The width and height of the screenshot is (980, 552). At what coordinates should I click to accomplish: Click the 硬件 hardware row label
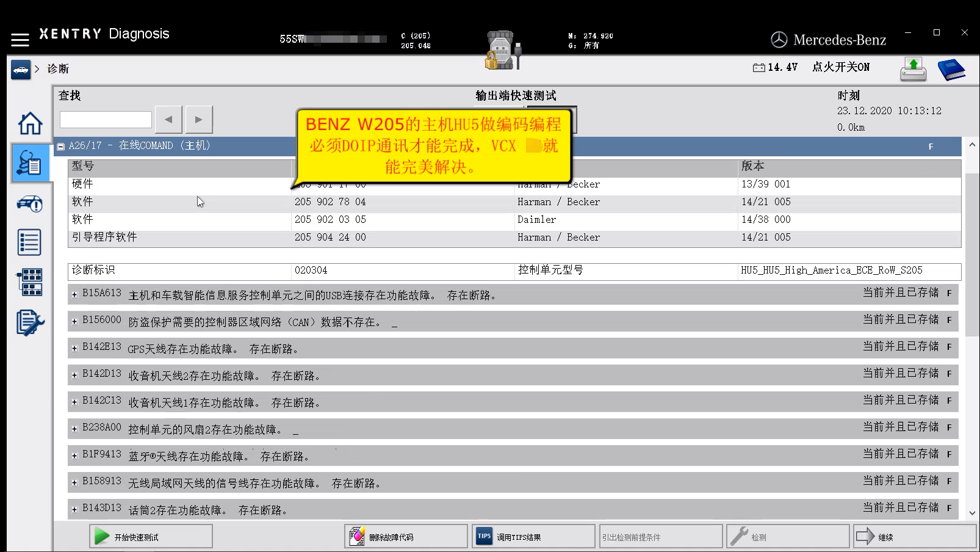click(x=82, y=184)
